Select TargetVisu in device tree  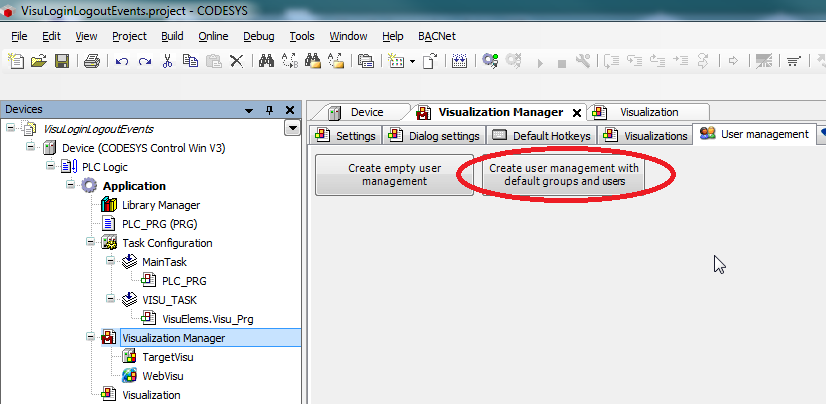(x=167, y=357)
